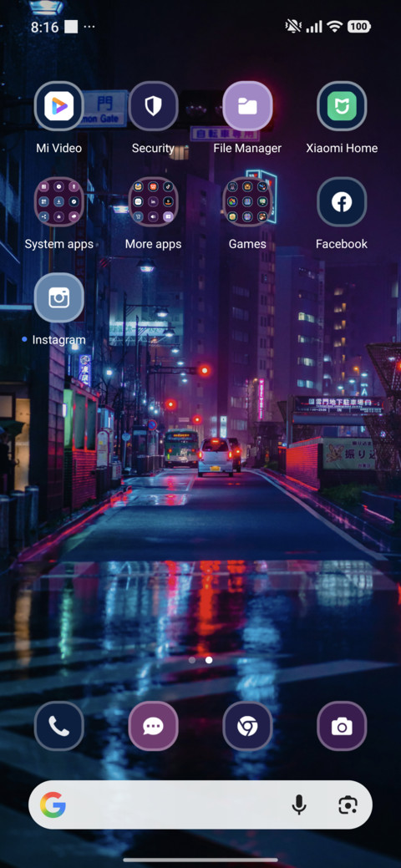Viewport: 401px width, 868px height.
Task: Launch Instagram
Action: tap(58, 297)
